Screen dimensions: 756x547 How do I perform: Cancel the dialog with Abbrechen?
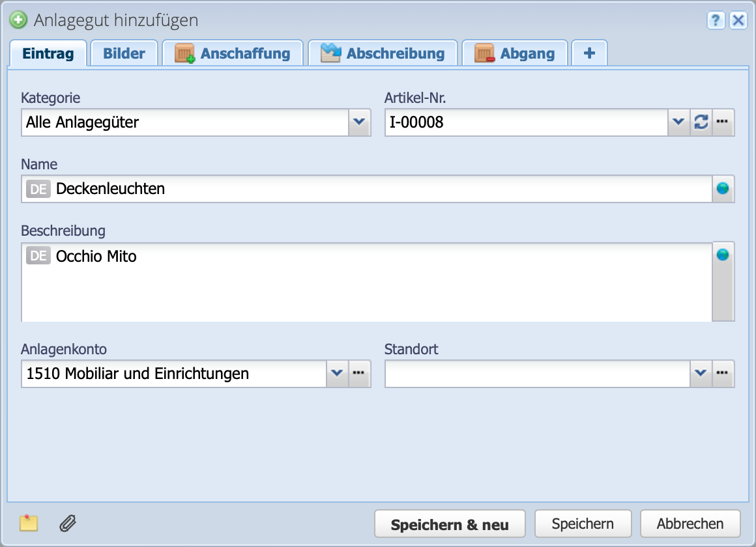[x=690, y=523]
